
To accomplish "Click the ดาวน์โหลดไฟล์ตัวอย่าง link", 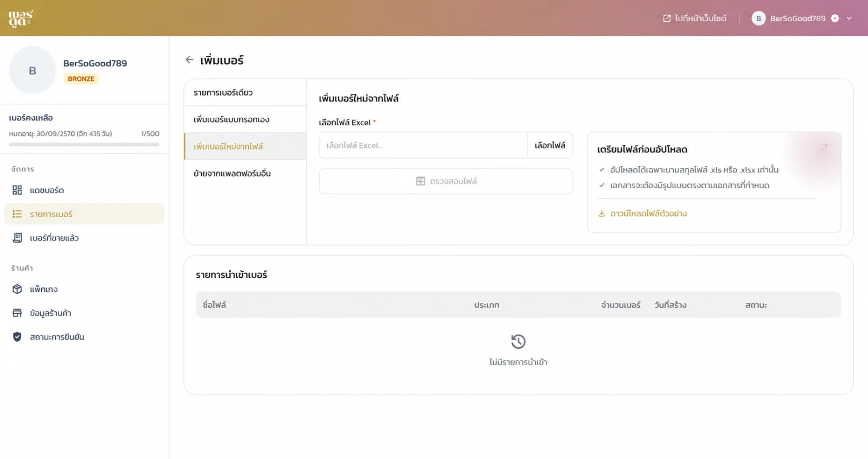I will [648, 213].
